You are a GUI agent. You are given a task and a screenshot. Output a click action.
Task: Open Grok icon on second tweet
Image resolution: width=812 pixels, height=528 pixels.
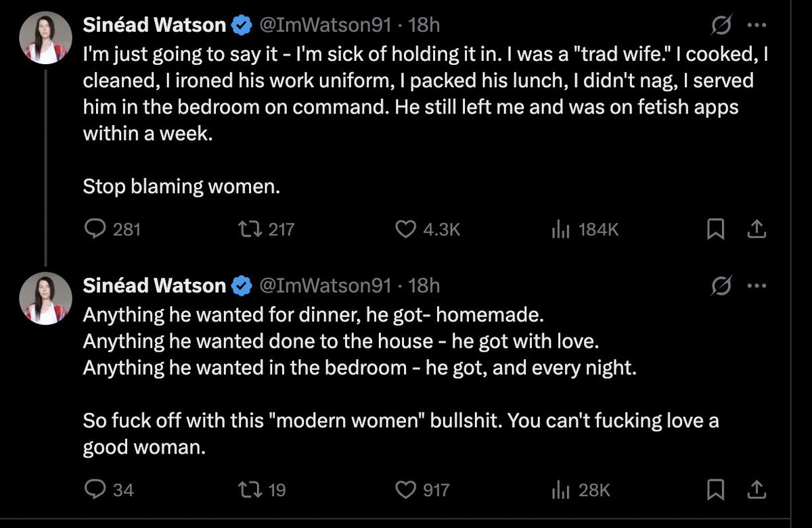pyautogui.click(x=721, y=286)
